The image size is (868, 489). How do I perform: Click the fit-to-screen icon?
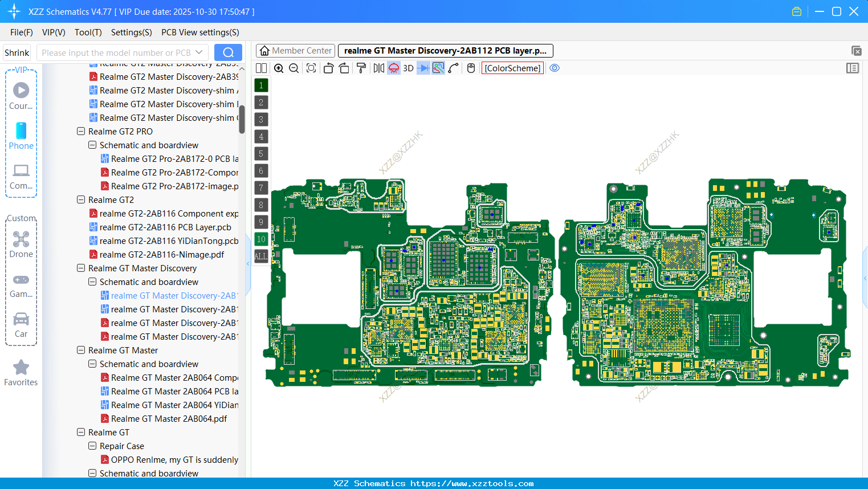pyautogui.click(x=311, y=68)
